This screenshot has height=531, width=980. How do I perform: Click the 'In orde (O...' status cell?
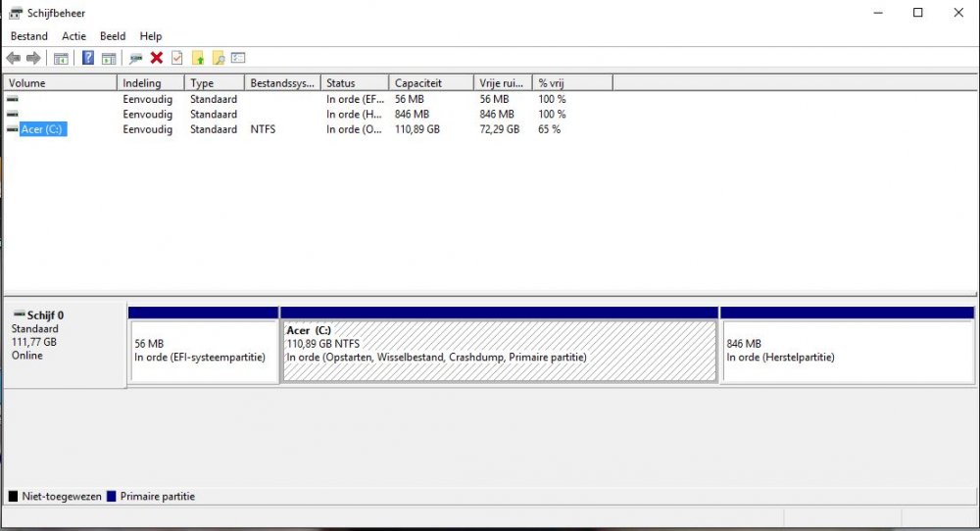(x=354, y=129)
